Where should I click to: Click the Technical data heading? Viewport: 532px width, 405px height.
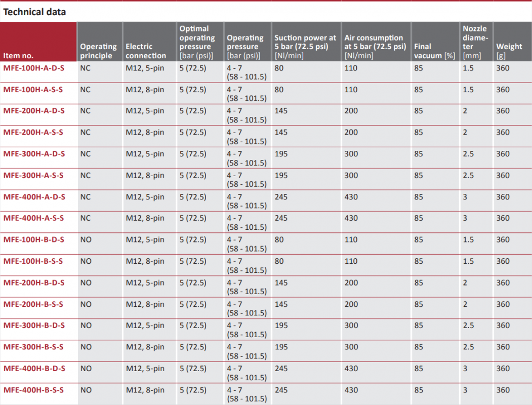click(x=34, y=12)
